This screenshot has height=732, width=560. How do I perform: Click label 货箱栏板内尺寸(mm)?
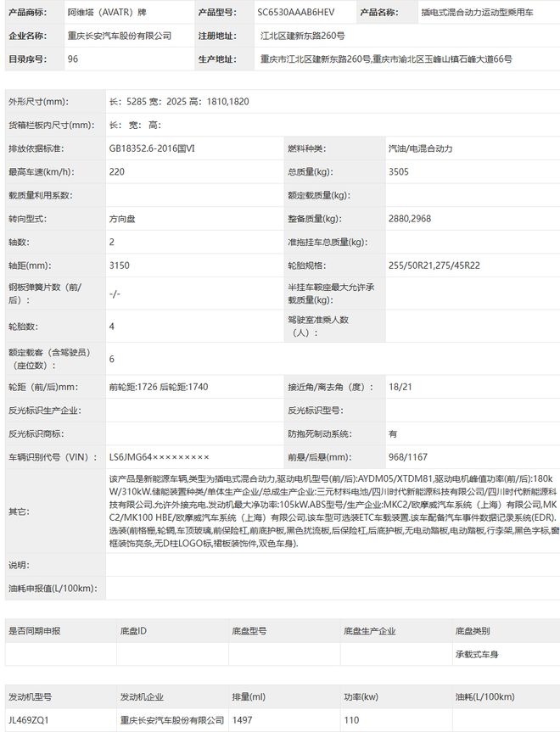pos(52,126)
